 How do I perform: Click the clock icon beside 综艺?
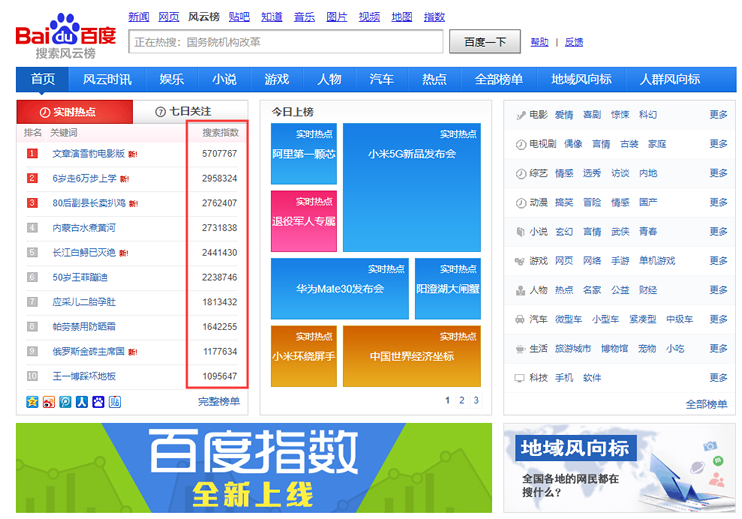point(521,174)
